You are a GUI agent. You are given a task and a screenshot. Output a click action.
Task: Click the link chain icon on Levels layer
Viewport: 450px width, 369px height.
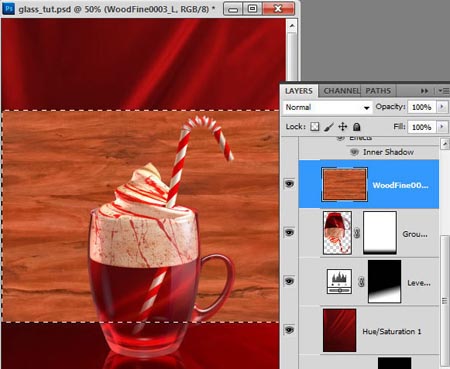click(361, 282)
